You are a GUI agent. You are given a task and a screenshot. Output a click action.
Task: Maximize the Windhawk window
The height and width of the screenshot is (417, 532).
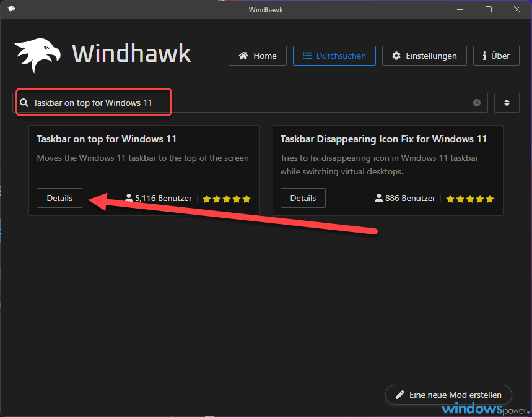pyautogui.click(x=489, y=9)
